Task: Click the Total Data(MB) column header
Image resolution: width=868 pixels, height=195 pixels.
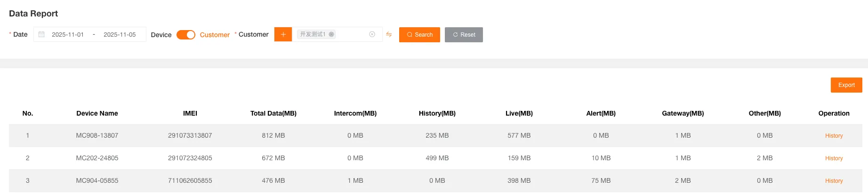Action: [273, 113]
